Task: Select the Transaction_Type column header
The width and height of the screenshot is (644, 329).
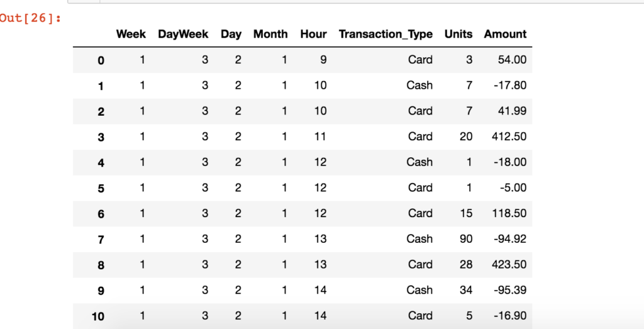Action: click(x=386, y=35)
